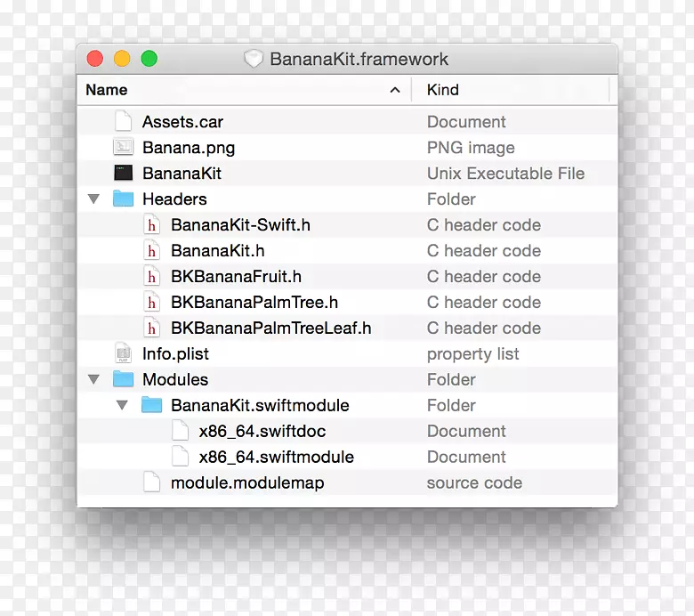This screenshot has width=694, height=616.
Task: Select the BKBananaPalmTreeLeaf.h file
Action: tap(270, 328)
